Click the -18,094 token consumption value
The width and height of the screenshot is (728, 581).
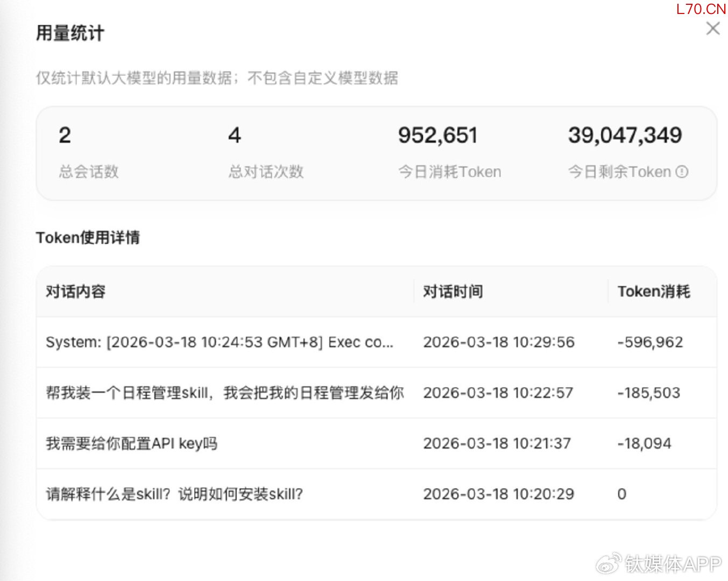point(645,443)
